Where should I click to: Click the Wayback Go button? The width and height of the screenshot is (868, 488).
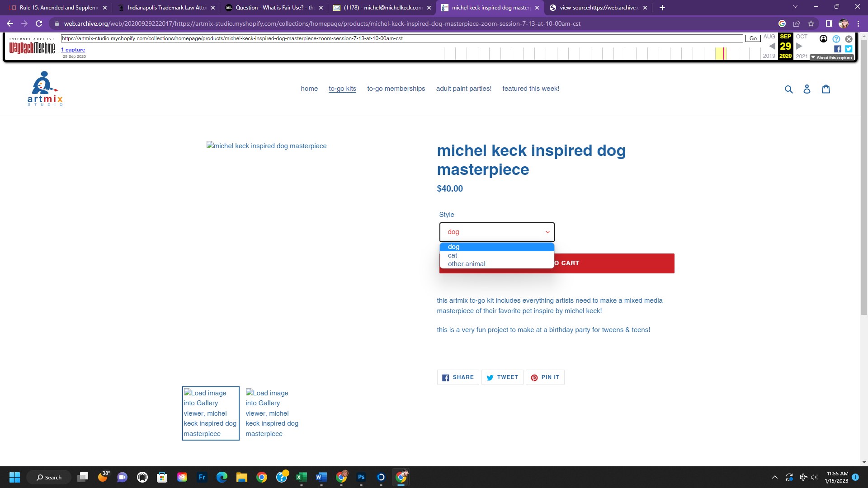[753, 38]
